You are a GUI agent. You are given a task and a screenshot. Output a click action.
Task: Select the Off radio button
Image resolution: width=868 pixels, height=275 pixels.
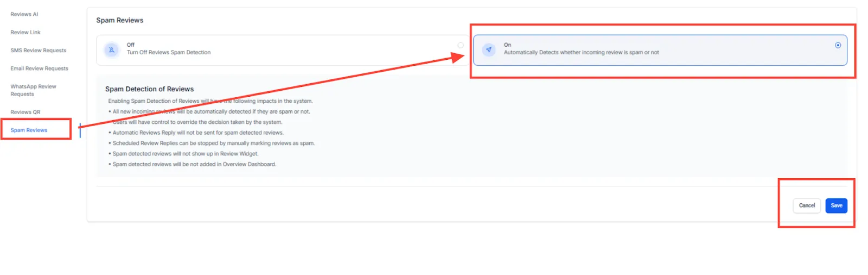(x=461, y=45)
